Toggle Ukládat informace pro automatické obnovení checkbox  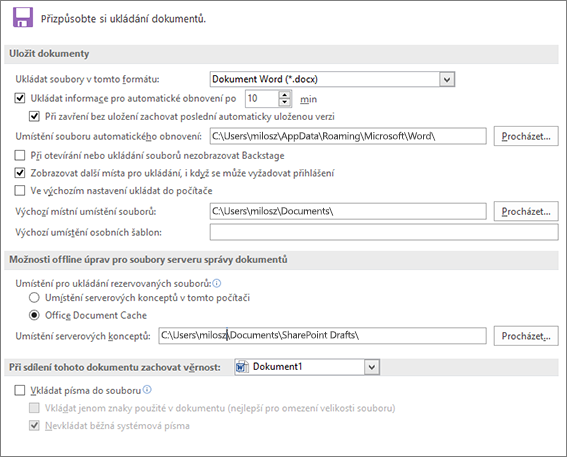pos(20,98)
